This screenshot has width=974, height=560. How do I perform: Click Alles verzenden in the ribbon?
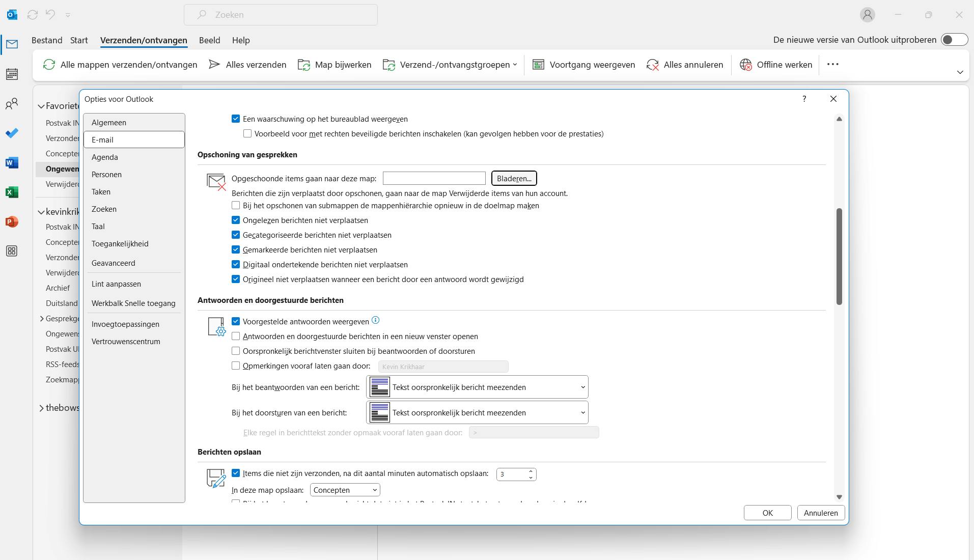click(248, 65)
